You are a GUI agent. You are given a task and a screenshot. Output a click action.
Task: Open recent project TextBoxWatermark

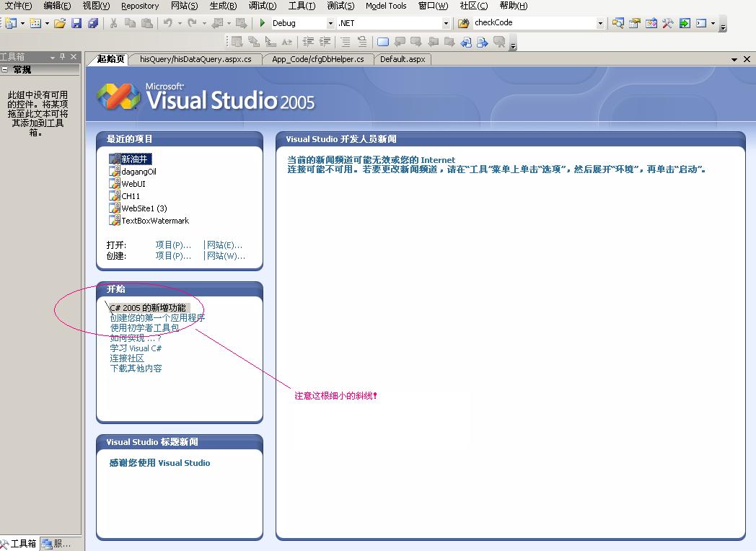point(149,220)
